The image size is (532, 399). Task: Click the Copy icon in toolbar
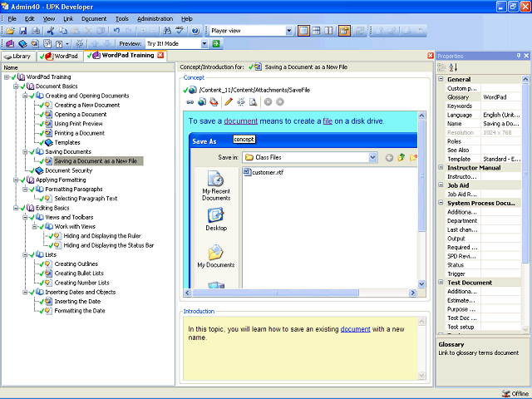pyautogui.click(x=63, y=31)
